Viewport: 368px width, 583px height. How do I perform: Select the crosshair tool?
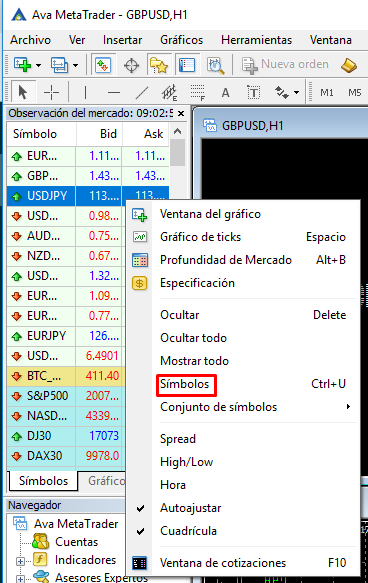tap(51, 92)
